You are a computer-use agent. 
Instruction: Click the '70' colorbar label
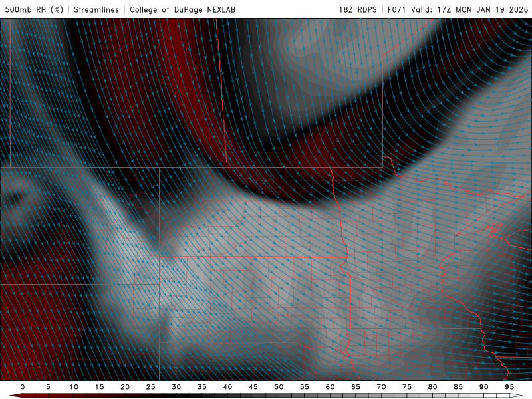381,387
